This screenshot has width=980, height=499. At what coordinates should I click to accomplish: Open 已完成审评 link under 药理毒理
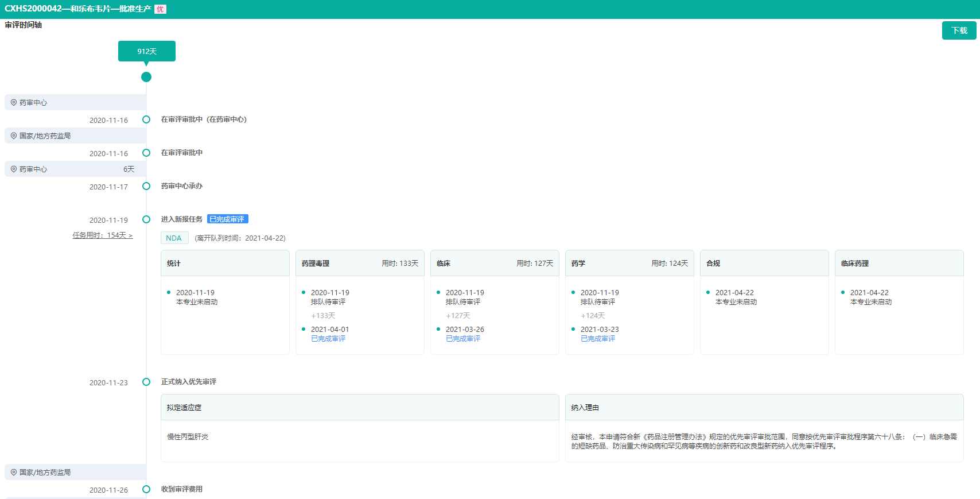(x=328, y=339)
